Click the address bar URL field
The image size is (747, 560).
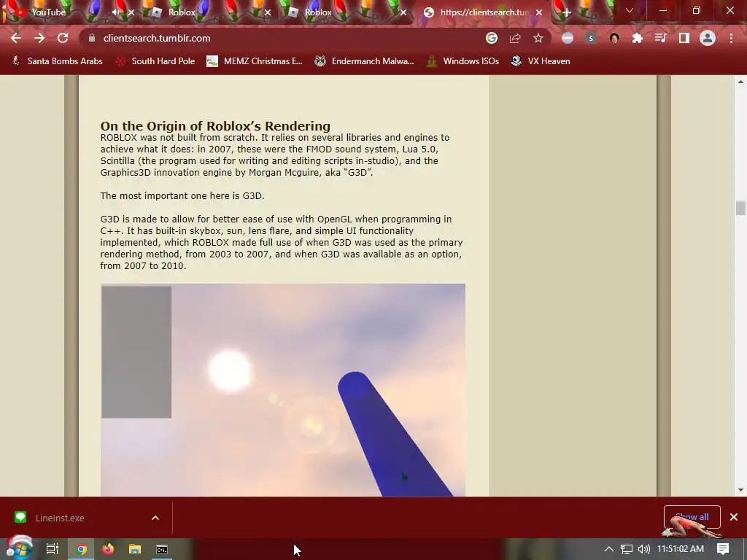tap(286, 38)
